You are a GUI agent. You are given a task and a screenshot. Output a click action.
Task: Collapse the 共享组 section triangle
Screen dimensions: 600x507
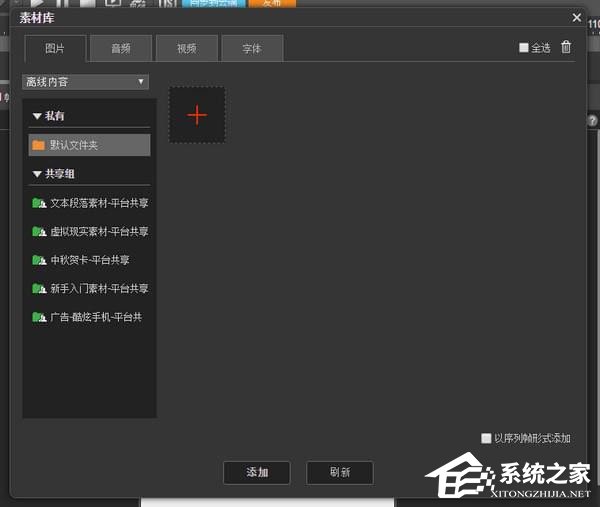click(37, 174)
